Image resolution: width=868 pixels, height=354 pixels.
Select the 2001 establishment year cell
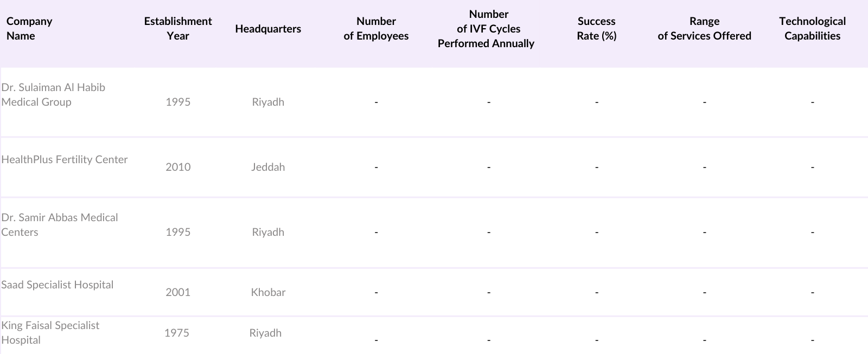178,292
